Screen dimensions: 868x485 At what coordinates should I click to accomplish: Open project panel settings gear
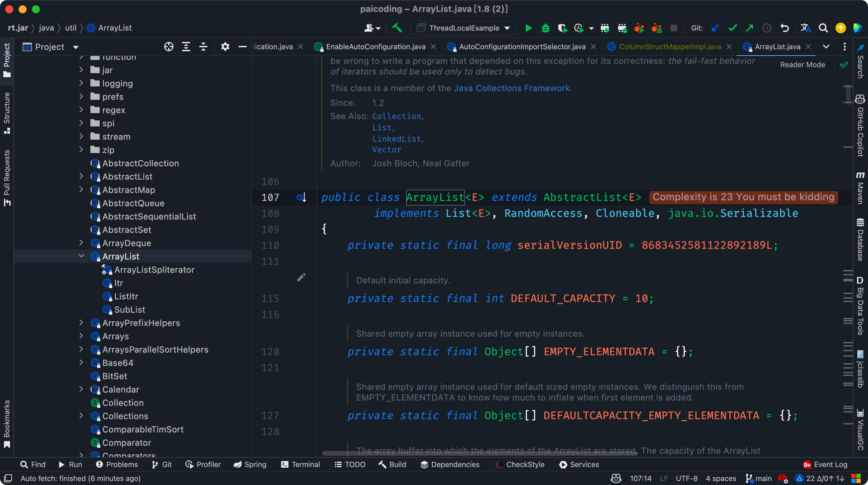[225, 47]
